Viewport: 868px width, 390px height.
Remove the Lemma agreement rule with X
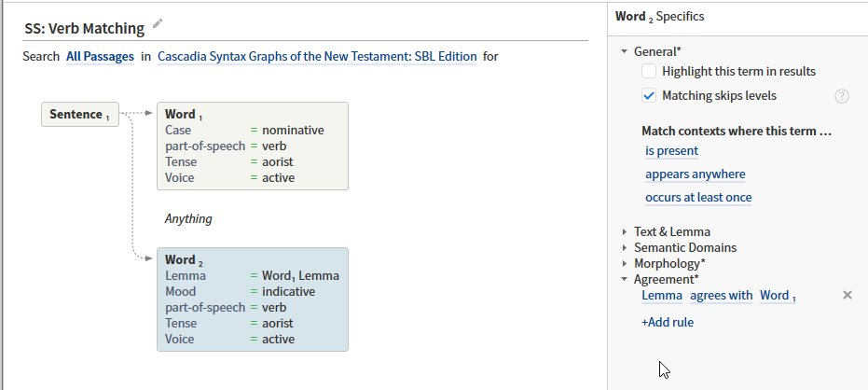[847, 295]
